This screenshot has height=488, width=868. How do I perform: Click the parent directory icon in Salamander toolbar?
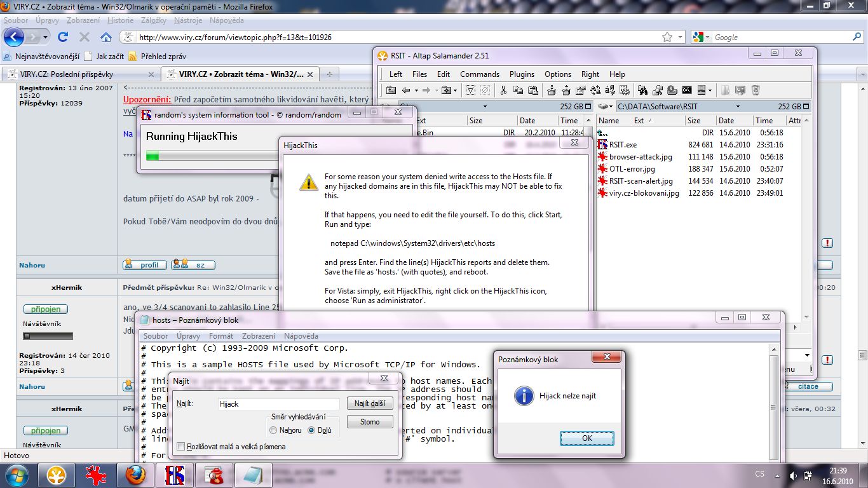pos(391,90)
